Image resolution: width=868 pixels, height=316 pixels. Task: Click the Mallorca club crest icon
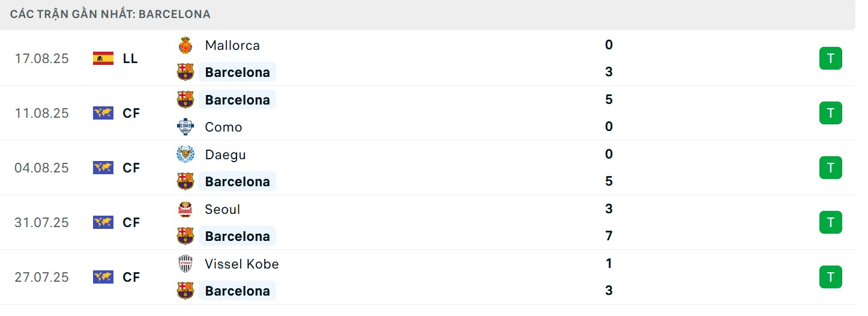pos(185,46)
